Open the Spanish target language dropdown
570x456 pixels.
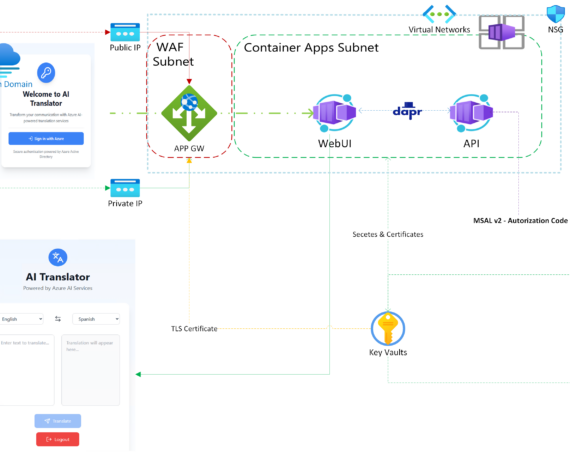[96, 319]
